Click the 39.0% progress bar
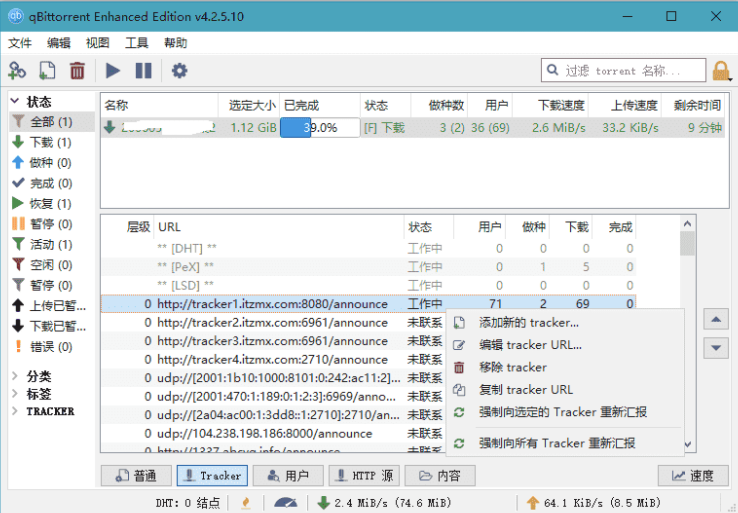 [320, 128]
